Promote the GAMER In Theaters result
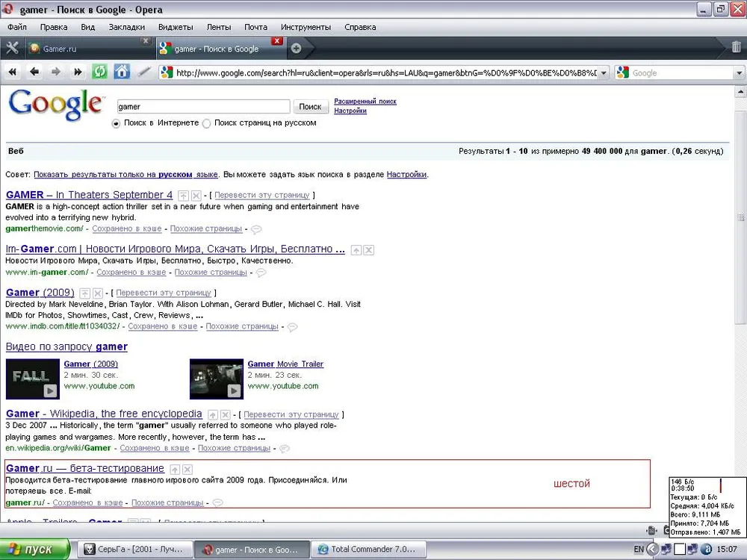The height and width of the screenshot is (560, 747). tap(183, 196)
